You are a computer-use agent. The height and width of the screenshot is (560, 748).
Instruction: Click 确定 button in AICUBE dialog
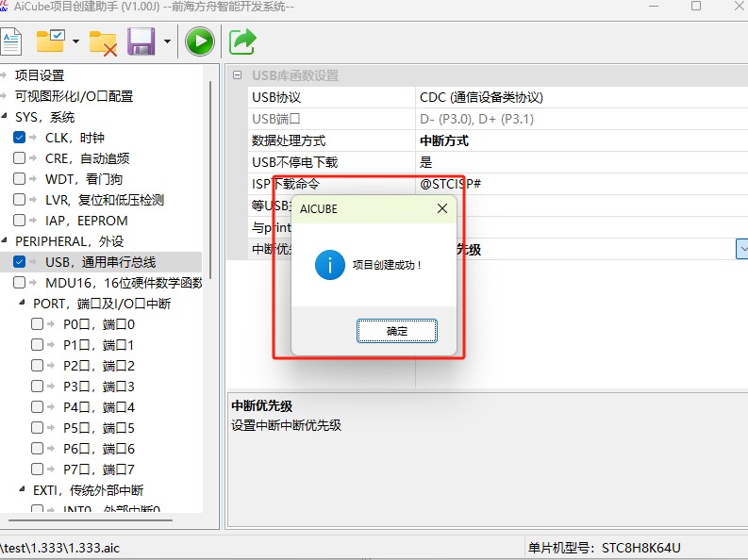(397, 331)
